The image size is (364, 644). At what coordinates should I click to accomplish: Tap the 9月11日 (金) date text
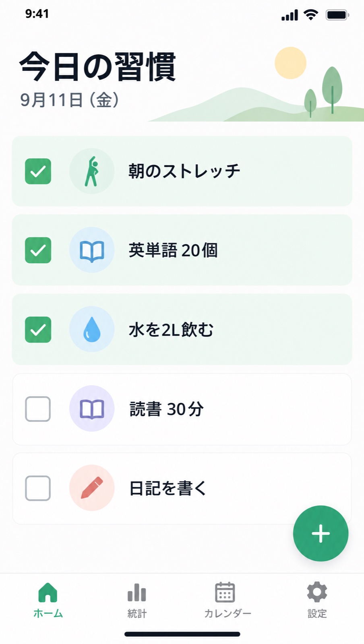tap(69, 100)
